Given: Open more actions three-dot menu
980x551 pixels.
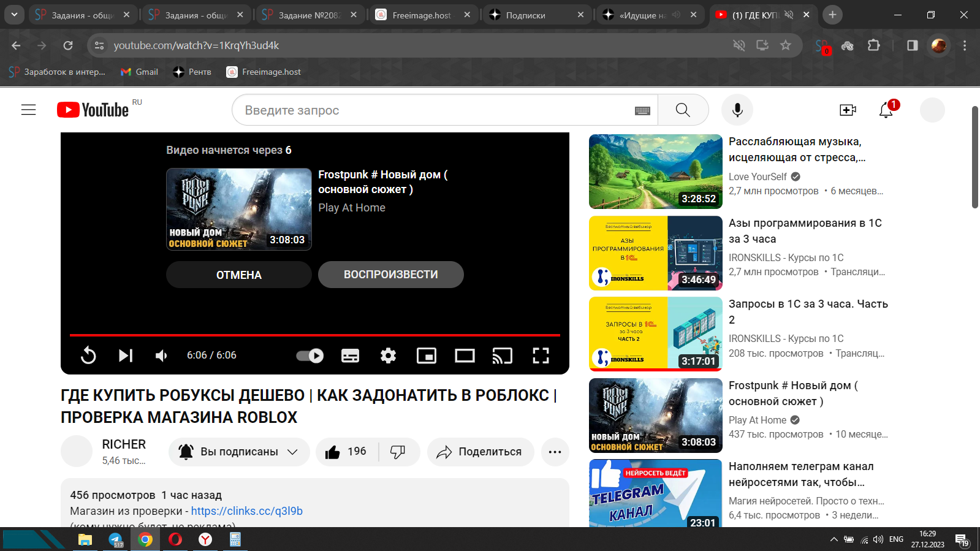Looking at the screenshot, I should tap(555, 452).
